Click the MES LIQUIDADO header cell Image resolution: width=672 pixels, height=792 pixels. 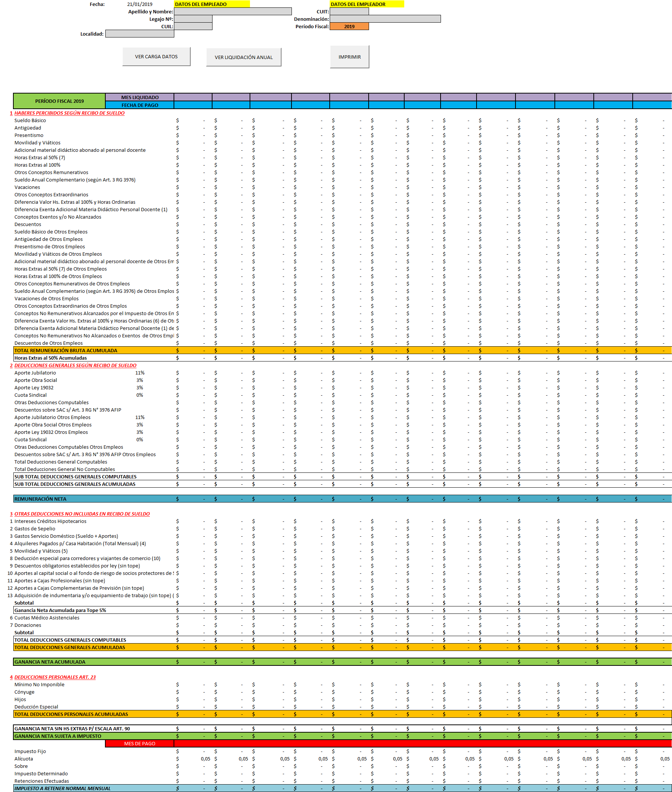(139, 97)
